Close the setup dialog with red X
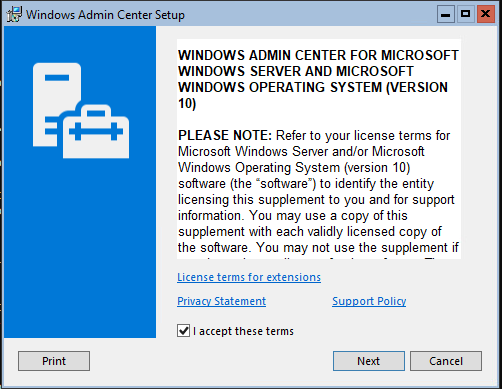The image size is (502, 389). click(485, 14)
